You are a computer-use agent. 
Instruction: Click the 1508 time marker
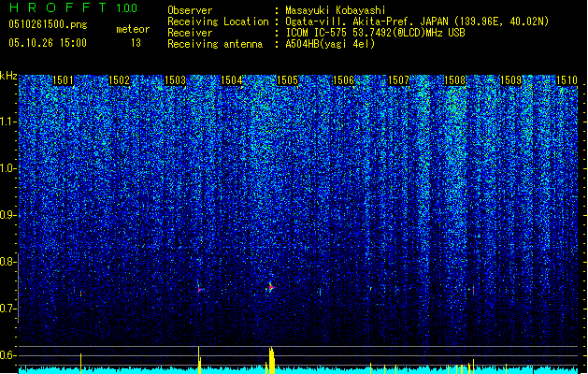(x=454, y=80)
